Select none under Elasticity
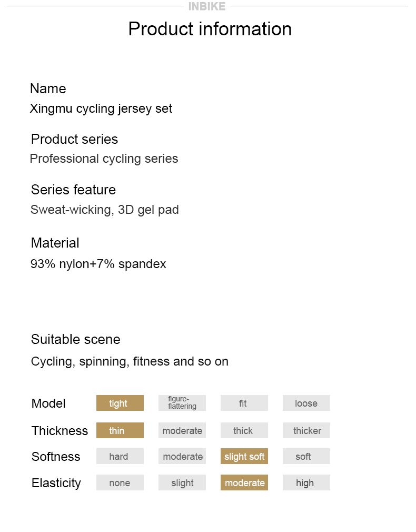The width and height of the screenshot is (416, 532). pyautogui.click(x=120, y=482)
